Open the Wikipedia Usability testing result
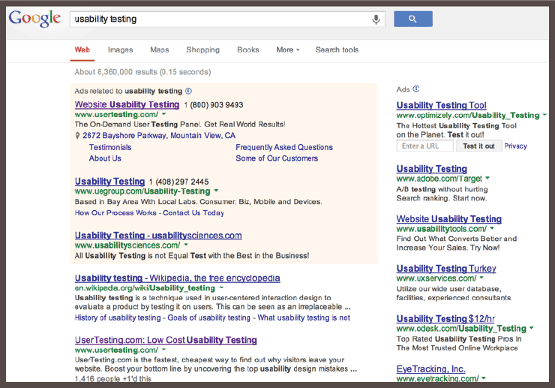The image size is (555, 388). pos(177,278)
